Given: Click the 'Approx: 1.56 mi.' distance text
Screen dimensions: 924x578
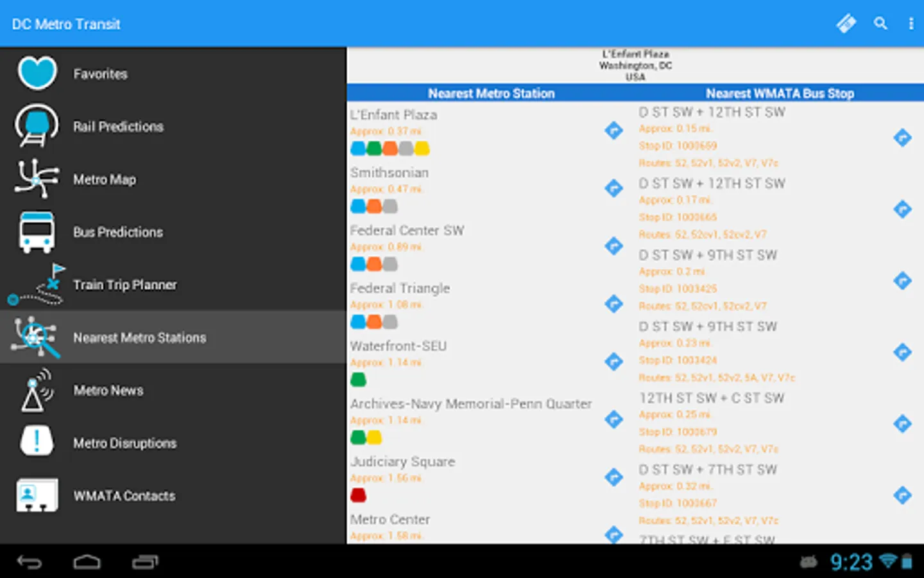Looking at the screenshot, I should point(386,478).
